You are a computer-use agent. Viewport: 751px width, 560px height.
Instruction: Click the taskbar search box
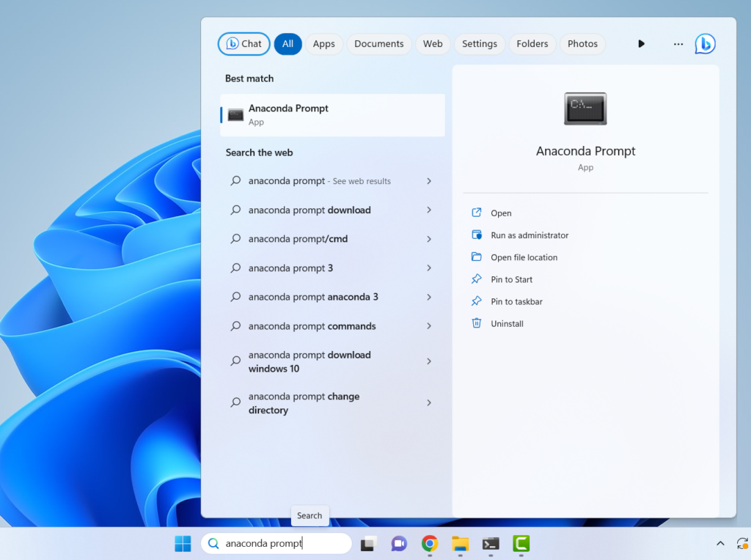point(276,543)
